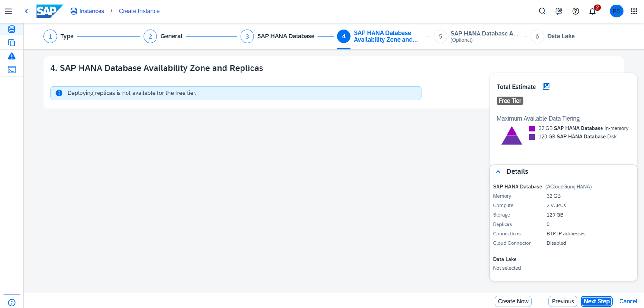Viewport: 644px width, 308px height.
Task: Go back with the Previous button
Action: [563, 301]
